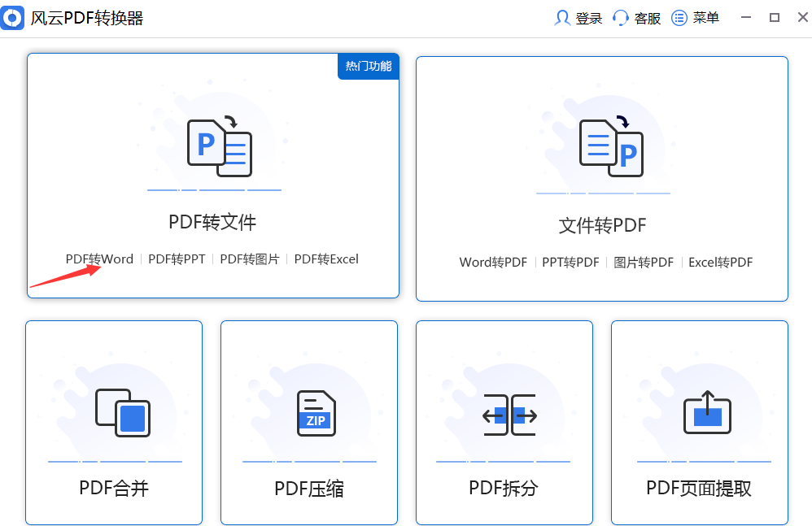Viewport: 812px width, 526px height.
Task: Close the PDF converter window
Action: 803,18
